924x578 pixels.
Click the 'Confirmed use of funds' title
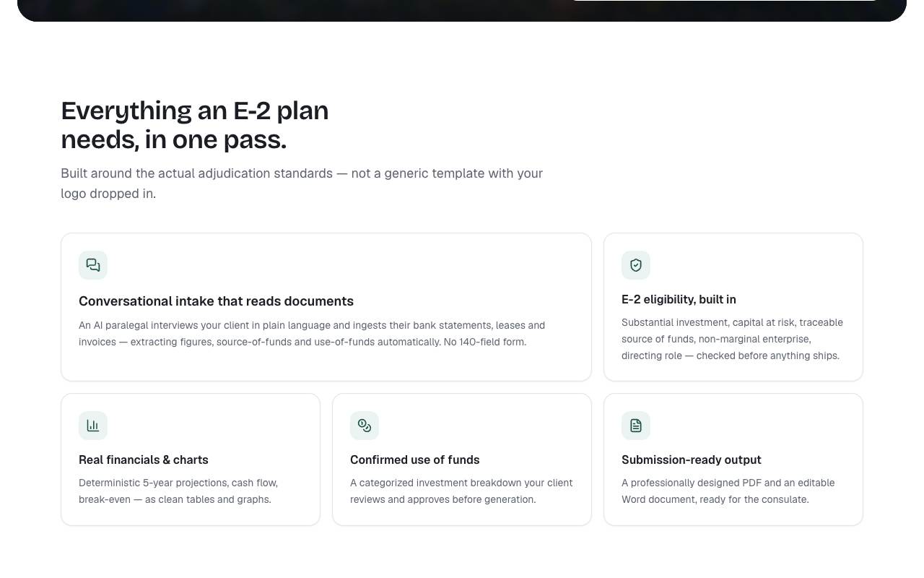tap(415, 460)
